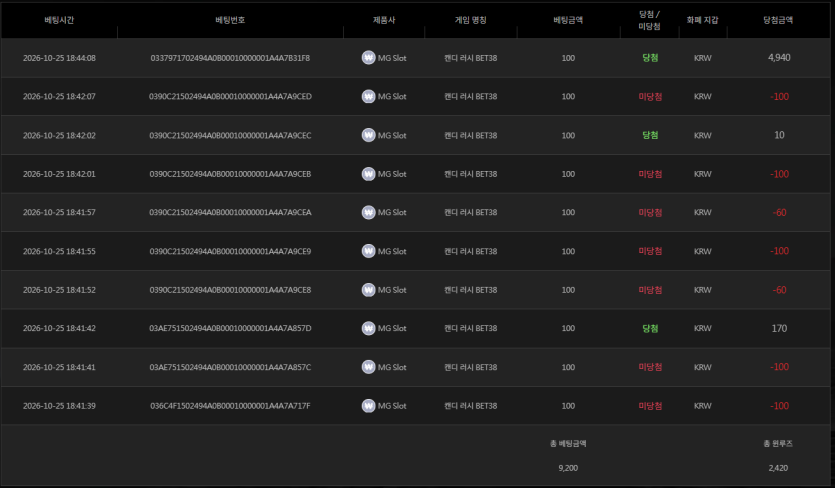Viewport: 835px width, 488px height.
Task: Click the 총 윈루즈 label
Action: pos(778,443)
